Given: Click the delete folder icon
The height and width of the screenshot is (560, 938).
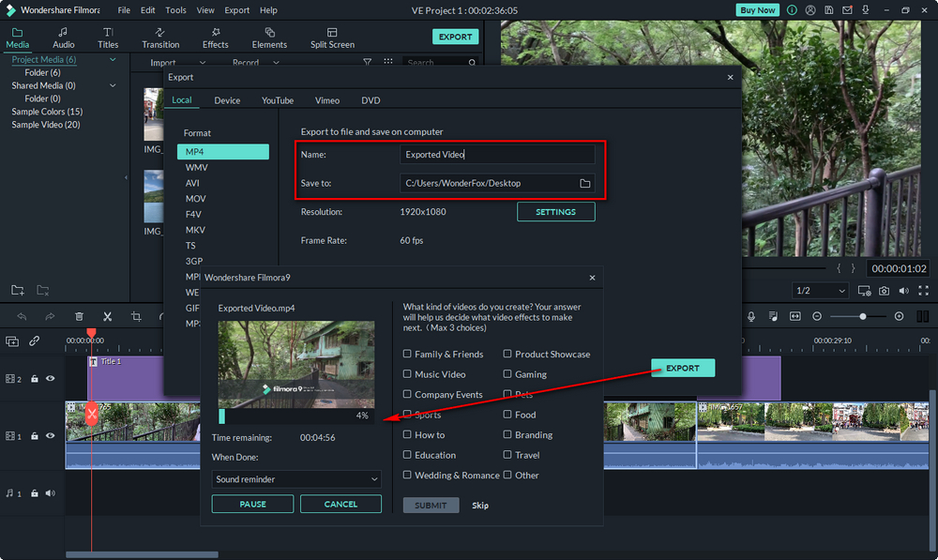Looking at the screenshot, I should [42, 290].
